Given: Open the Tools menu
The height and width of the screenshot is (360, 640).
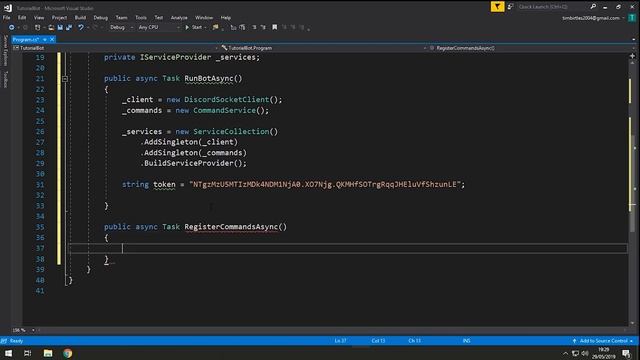Looking at the screenshot, I should point(141,18).
